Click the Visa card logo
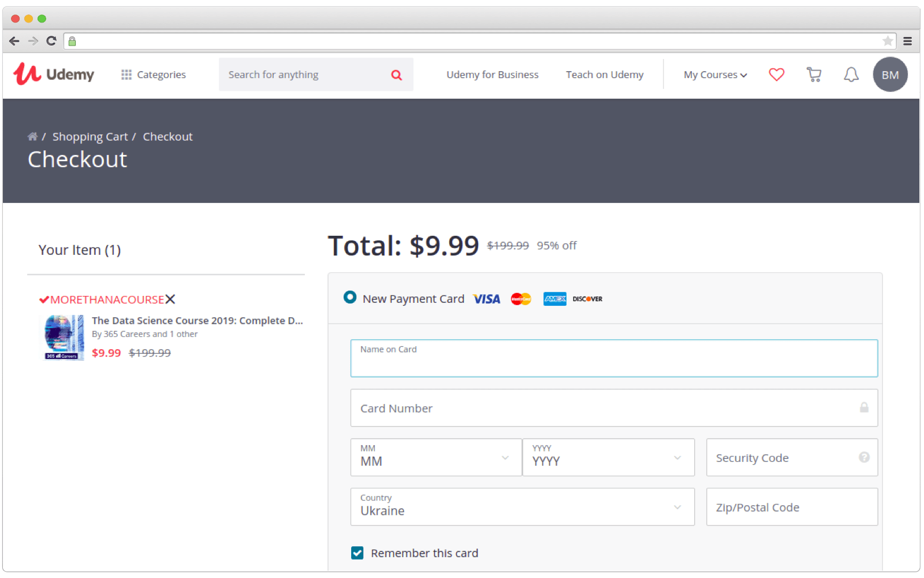Viewport: 924px width, 578px height. click(x=487, y=299)
